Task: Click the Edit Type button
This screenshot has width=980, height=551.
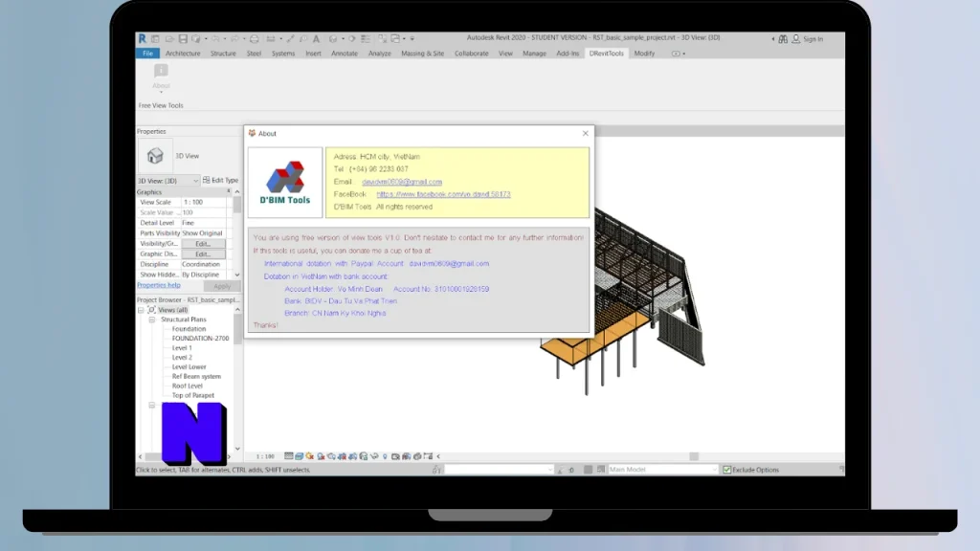Action: click(x=221, y=180)
